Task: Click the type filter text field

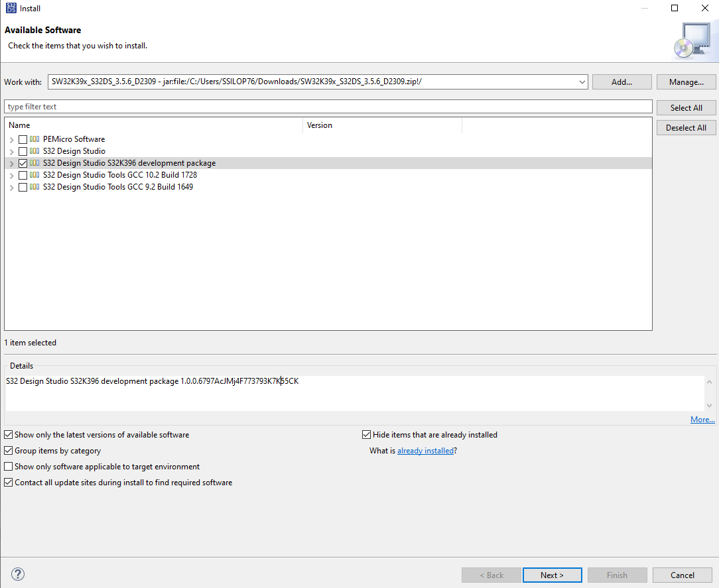Action: coord(265,106)
